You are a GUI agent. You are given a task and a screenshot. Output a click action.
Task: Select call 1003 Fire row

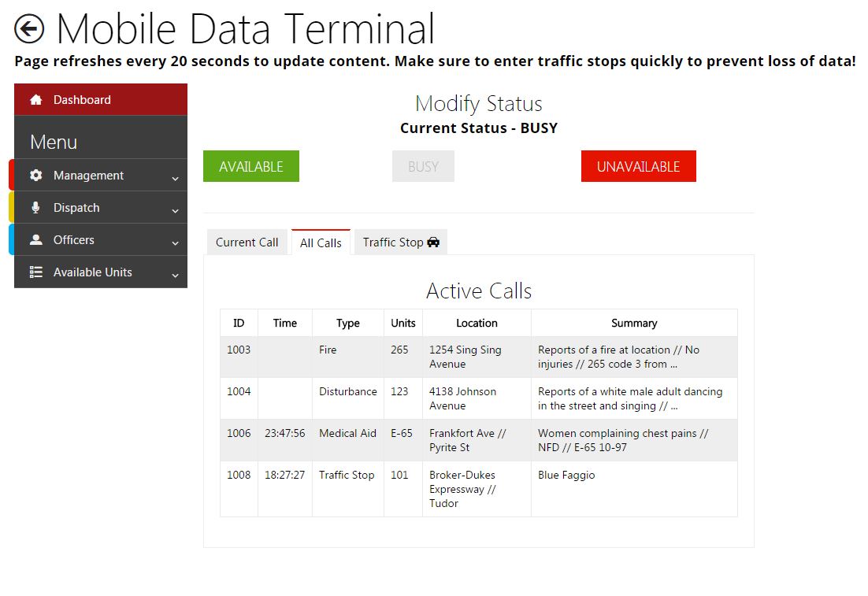coord(478,357)
